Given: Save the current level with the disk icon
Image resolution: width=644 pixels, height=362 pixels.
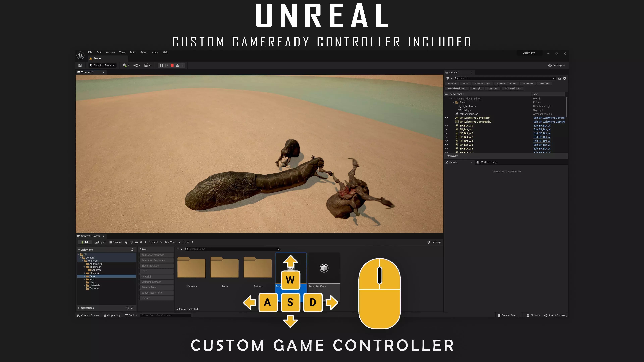Looking at the screenshot, I should (80, 65).
